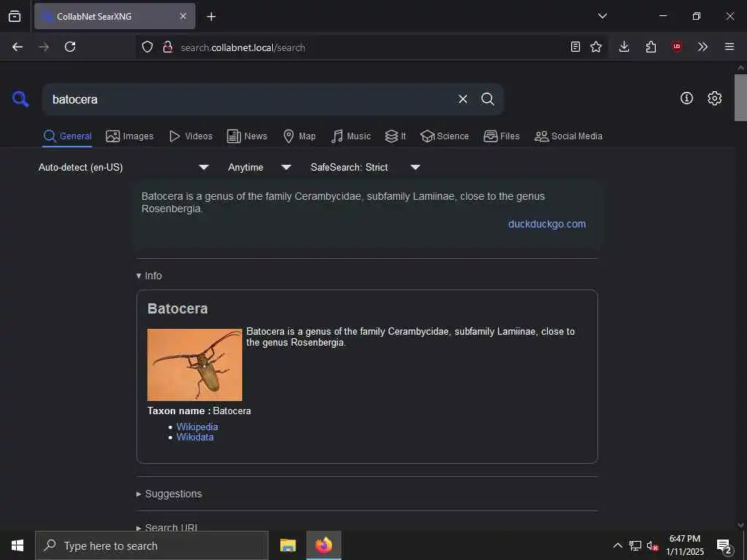Select the CollabNet SearXNG tab
Viewport: 747px width, 560px height.
point(115,16)
